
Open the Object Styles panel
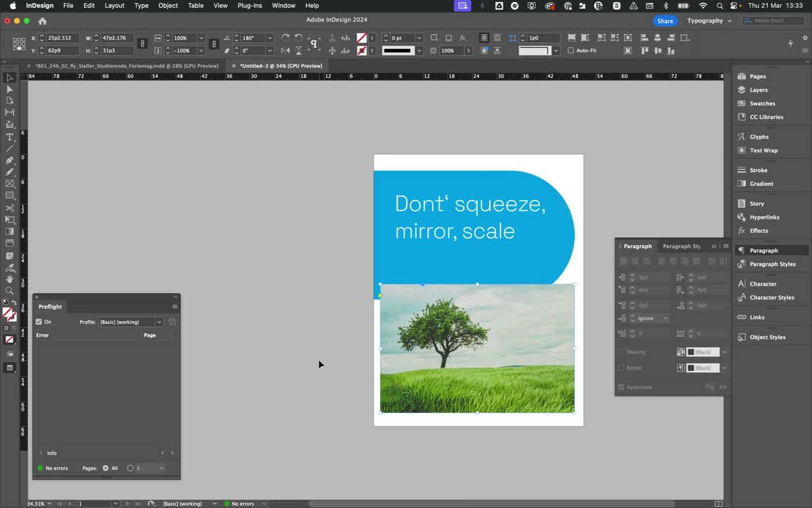(767, 337)
